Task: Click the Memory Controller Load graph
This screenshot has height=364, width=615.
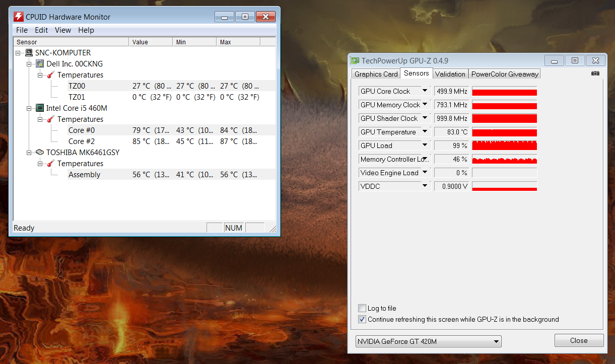Action: pos(504,159)
